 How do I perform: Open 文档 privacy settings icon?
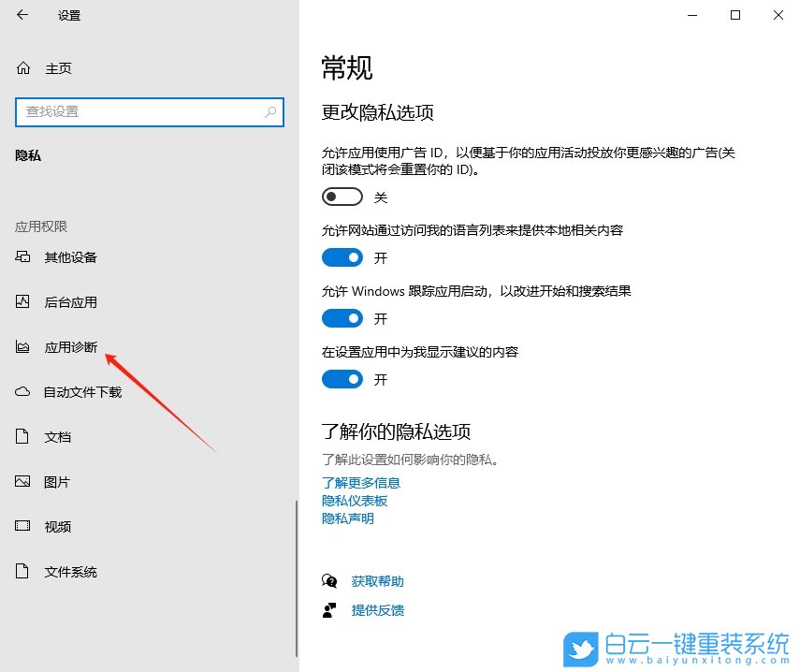pos(21,436)
